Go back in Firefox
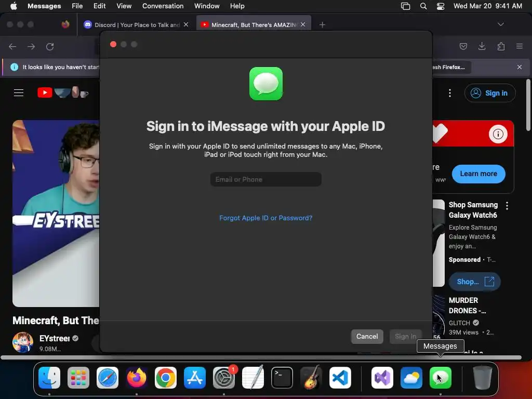The height and width of the screenshot is (399, 532). pos(12,46)
